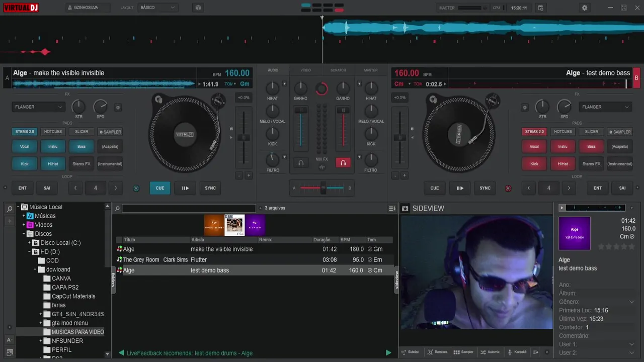Switch mixer to the VIDEO tab
The height and width of the screenshot is (362, 644).
click(x=305, y=70)
